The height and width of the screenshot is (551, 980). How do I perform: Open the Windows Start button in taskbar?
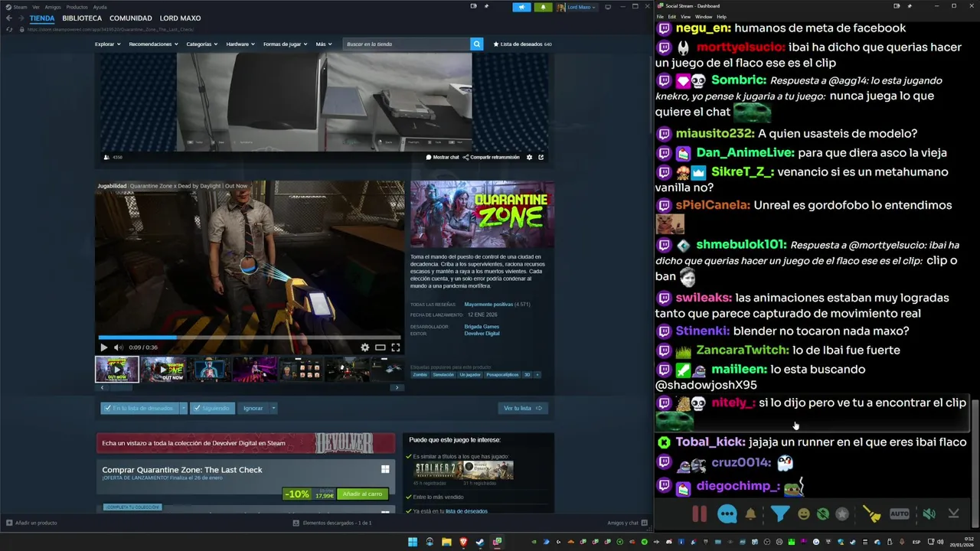413,542
